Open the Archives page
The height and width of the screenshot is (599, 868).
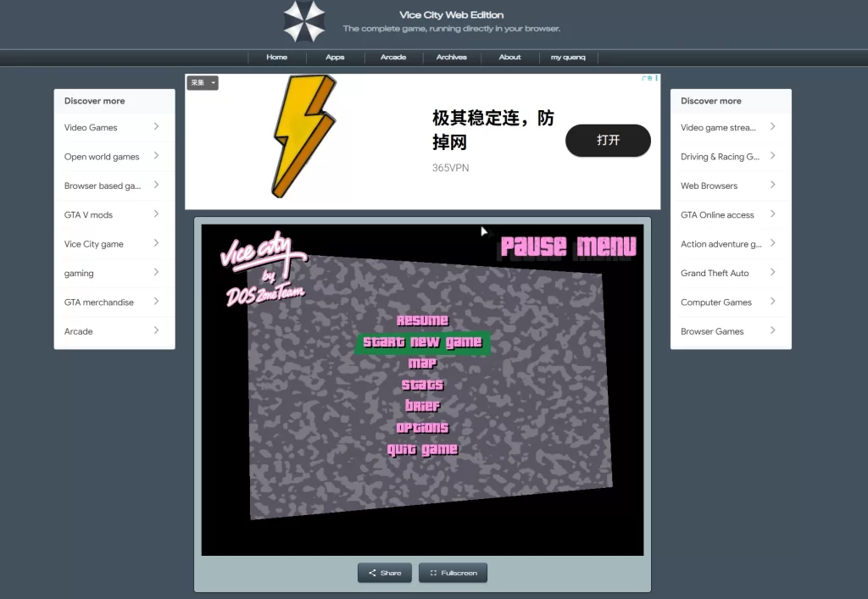pyautogui.click(x=451, y=57)
